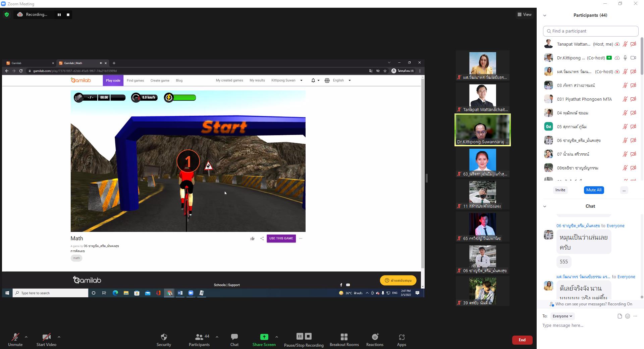Image resolution: width=644 pixels, height=349 pixels.
Task: Click video-off icon for 031 Piyathat Phongoen
Action: point(633,99)
